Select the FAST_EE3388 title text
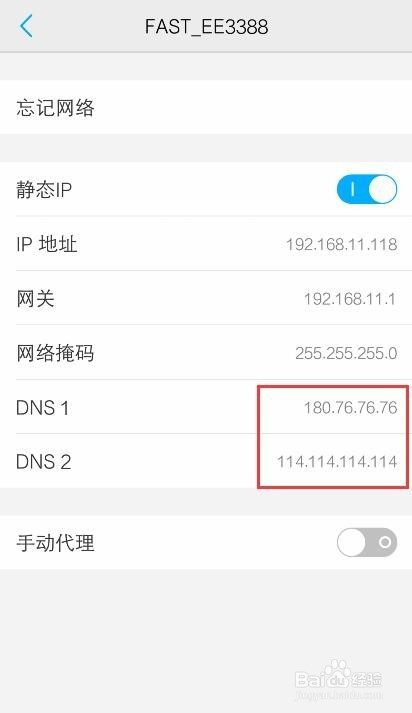The width and height of the screenshot is (412, 713). pos(206,27)
